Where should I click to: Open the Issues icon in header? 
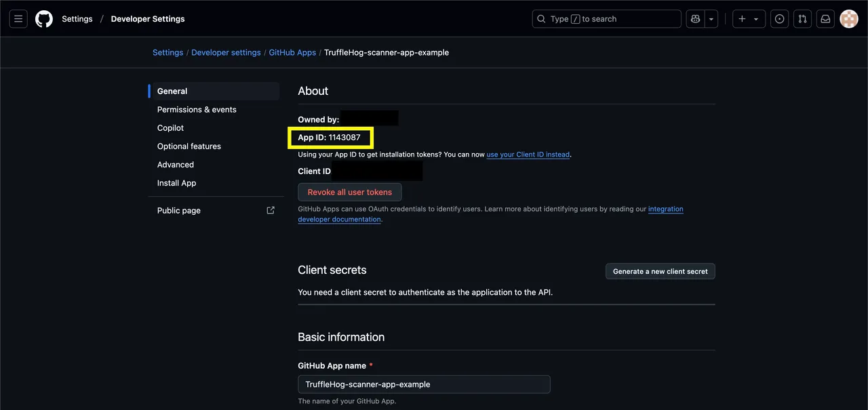coord(779,19)
